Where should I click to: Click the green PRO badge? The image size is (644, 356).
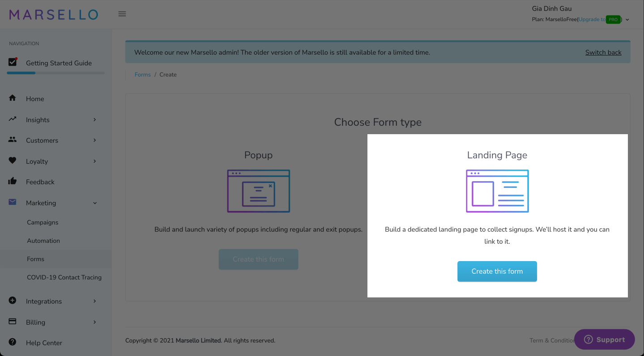(x=613, y=19)
